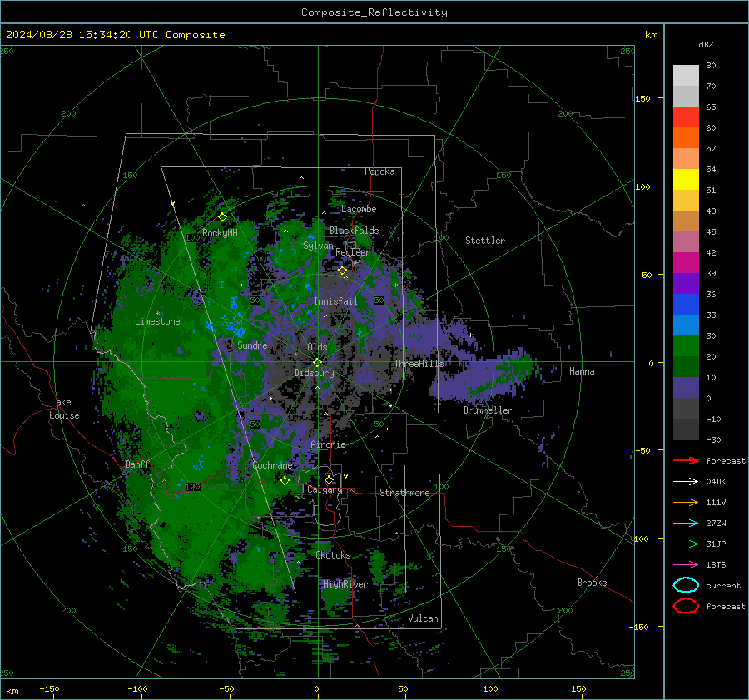Click the Innisfail city label
This screenshot has height=700, width=749.
pos(335,301)
